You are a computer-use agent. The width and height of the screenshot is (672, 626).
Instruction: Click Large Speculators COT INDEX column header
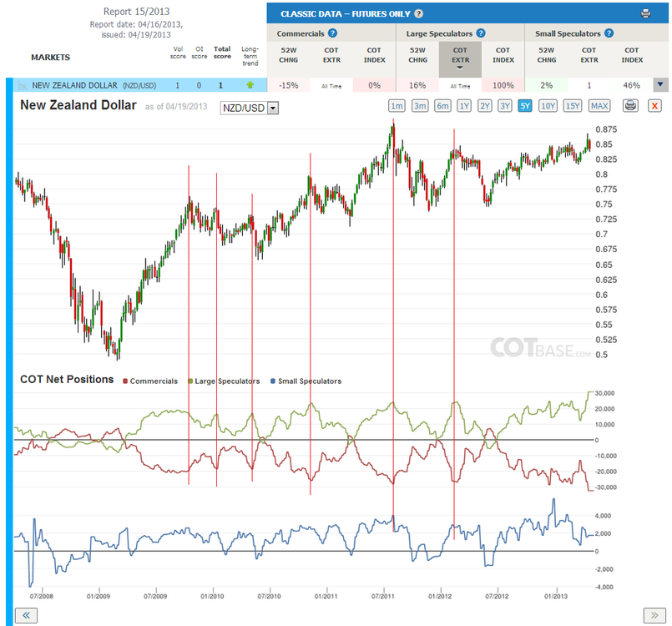pos(503,55)
